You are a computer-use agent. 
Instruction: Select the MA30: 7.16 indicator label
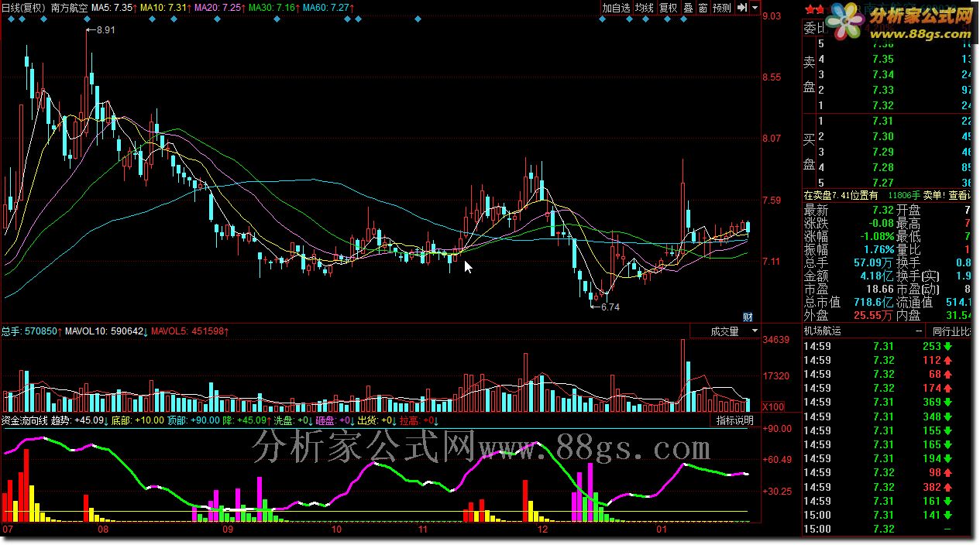(273, 7)
